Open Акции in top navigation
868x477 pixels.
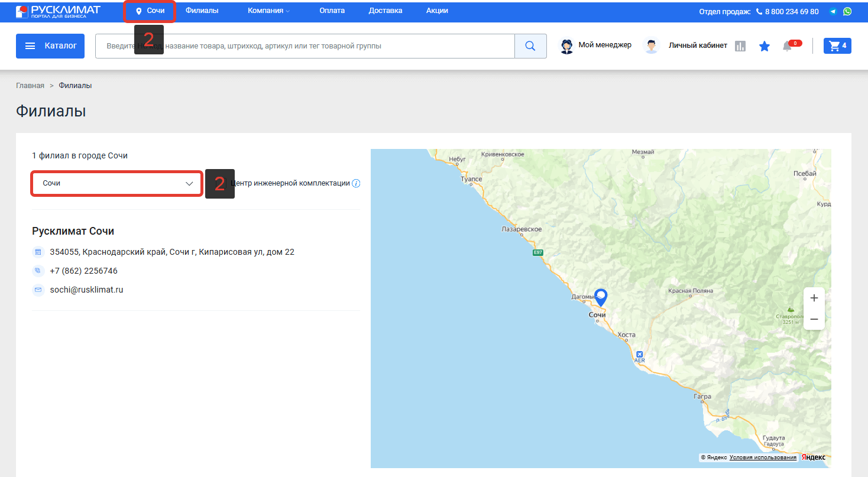tap(437, 11)
